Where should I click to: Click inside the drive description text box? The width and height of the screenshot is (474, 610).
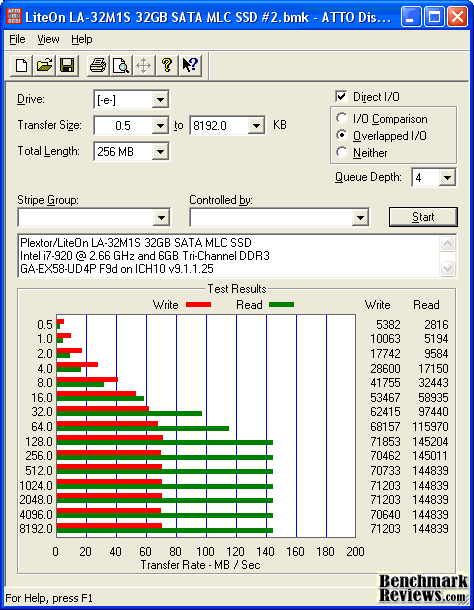[x=229, y=256]
